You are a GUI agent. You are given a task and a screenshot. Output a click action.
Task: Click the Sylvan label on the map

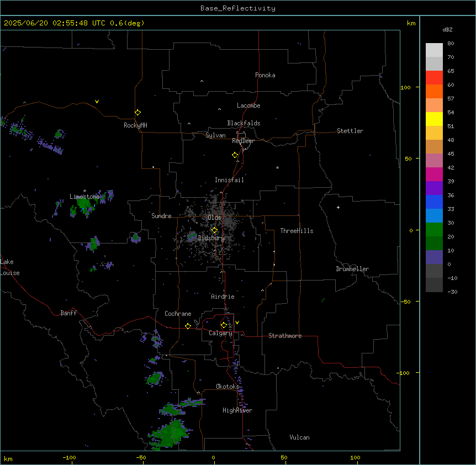tap(215, 135)
